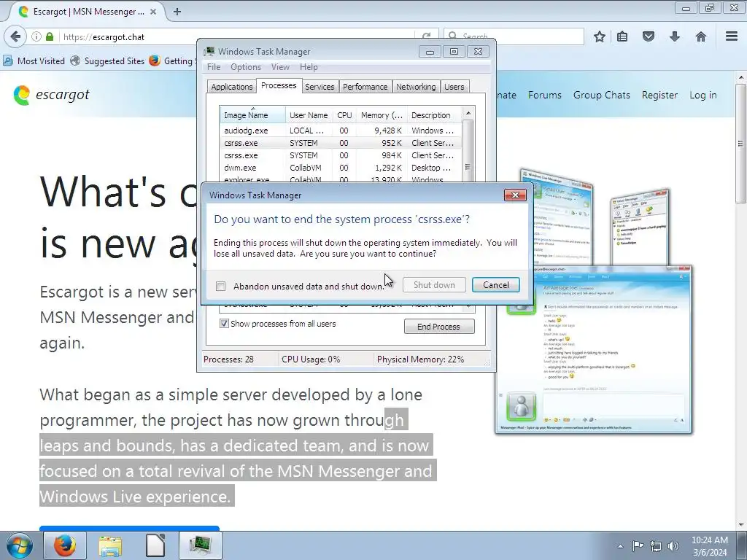
Task: Click browser page vertical scrollbar thumb
Action: pyautogui.click(x=740, y=143)
